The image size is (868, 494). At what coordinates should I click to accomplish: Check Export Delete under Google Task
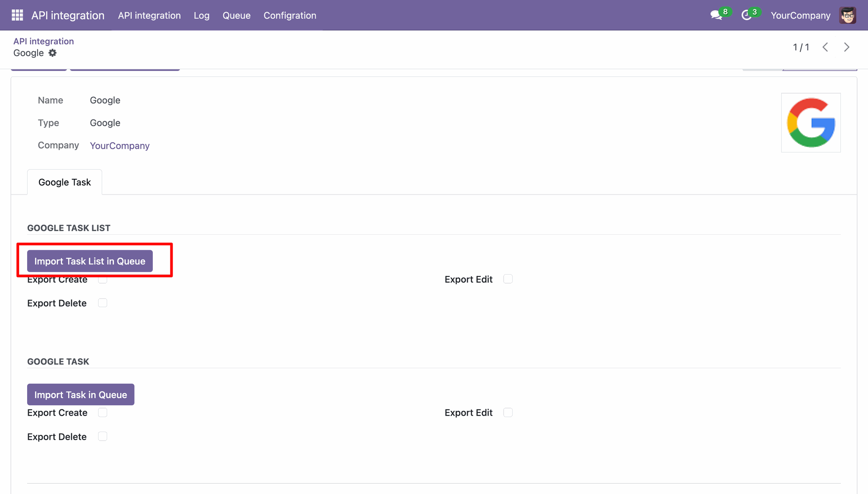(x=103, y=437)
